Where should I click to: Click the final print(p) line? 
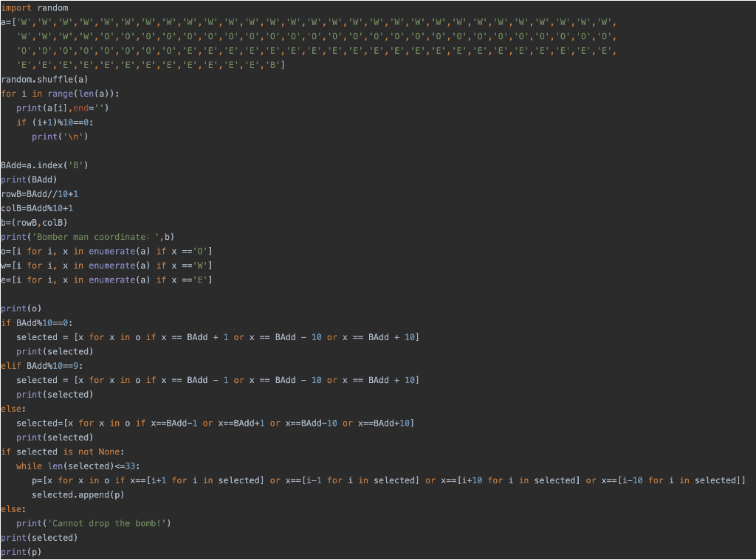(21, 552)
